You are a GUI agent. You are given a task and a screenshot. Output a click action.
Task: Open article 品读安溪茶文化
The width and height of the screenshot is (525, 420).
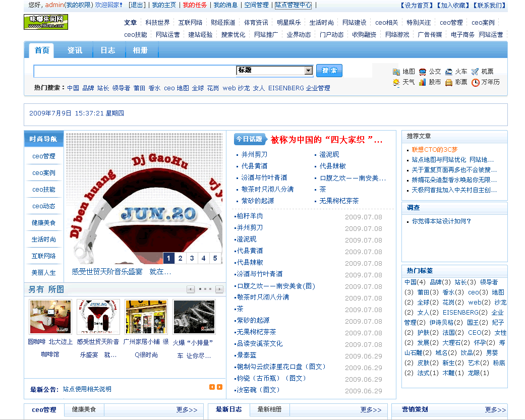click(x=260, y=343)
